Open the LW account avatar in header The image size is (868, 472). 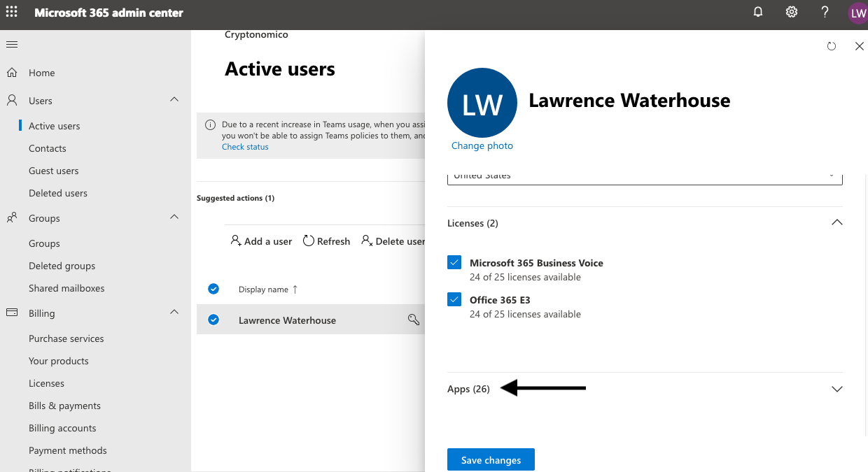pyautogui.click(x=857, y=13)
